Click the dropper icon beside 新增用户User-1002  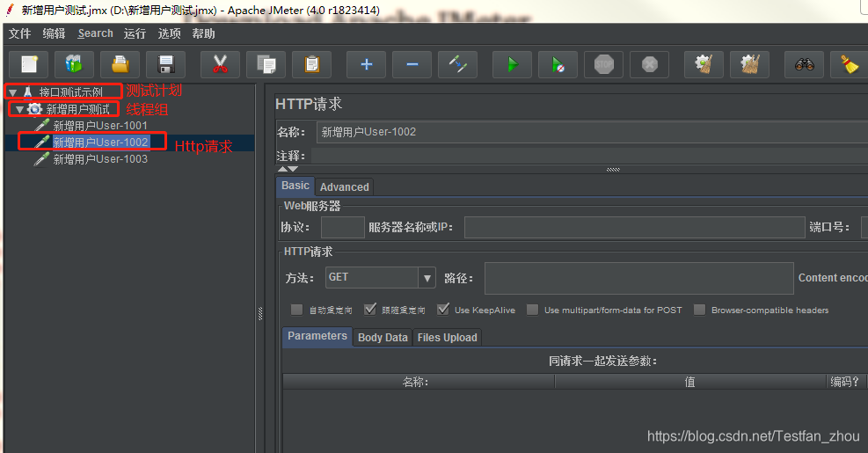click(x=42, y=142)
